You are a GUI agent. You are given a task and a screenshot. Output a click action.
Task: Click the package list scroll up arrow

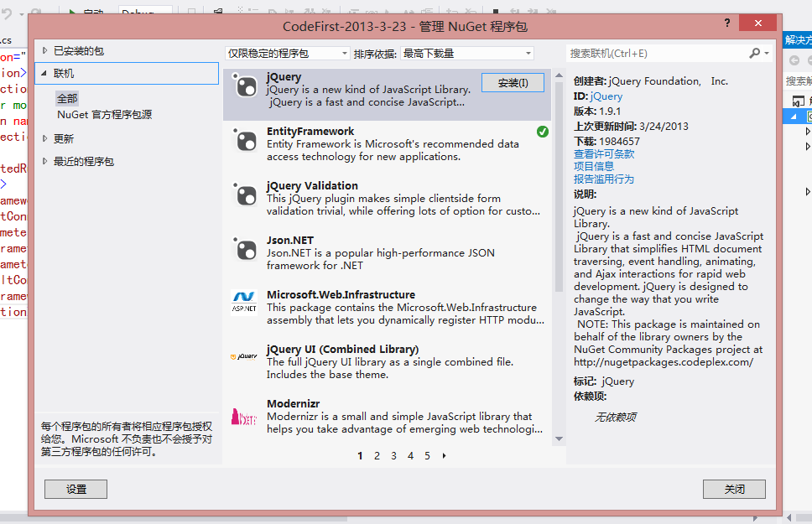[559, 75]
